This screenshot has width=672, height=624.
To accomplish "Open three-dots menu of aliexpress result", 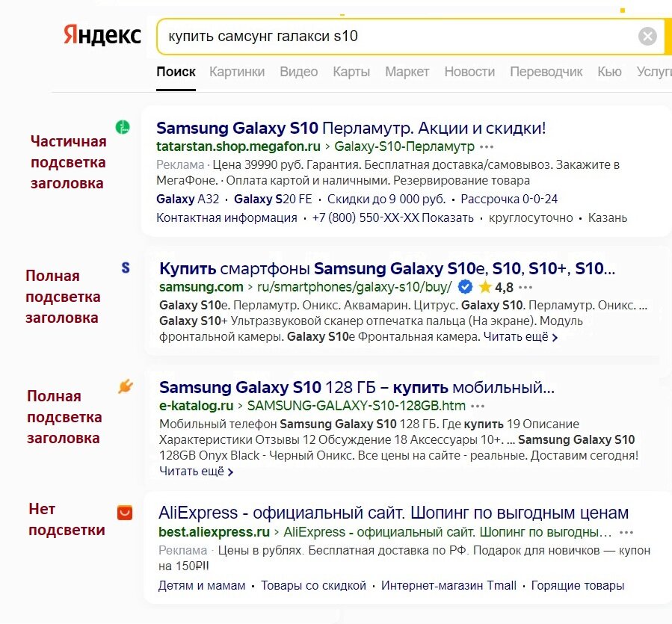I will [626, 533].
